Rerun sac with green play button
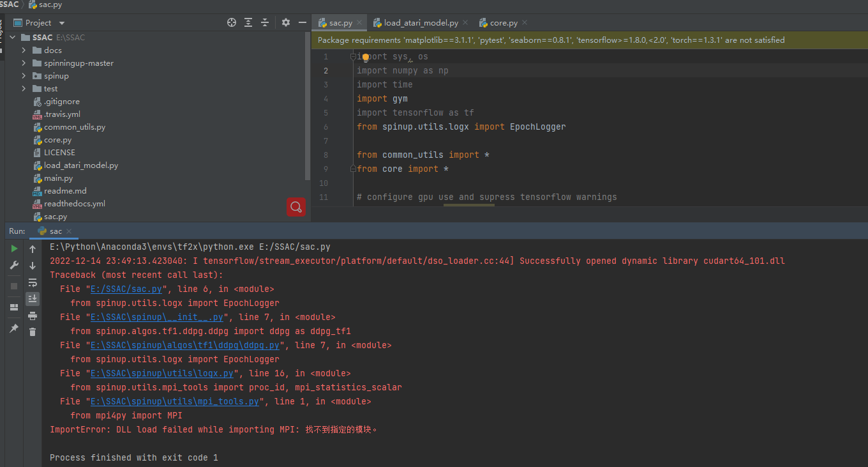The height and width of the screenshot is (467, 868). pos(14,249)
